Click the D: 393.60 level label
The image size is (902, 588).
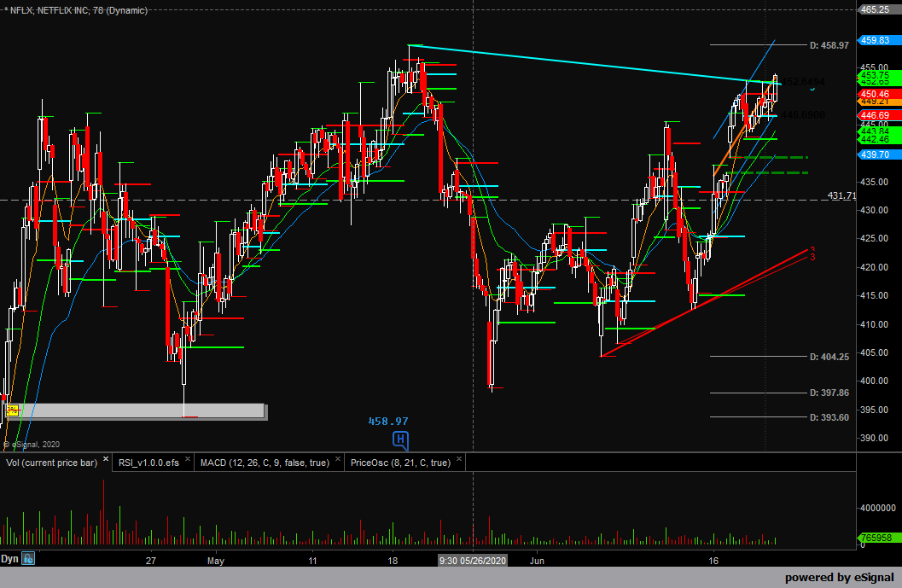pyautogui.click(x=829, y=417)
